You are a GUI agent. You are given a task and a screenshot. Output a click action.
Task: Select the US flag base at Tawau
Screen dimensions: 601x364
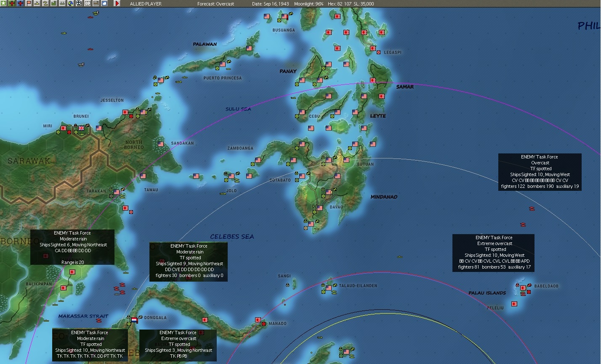pyautogui.click(x=143, y=176)
